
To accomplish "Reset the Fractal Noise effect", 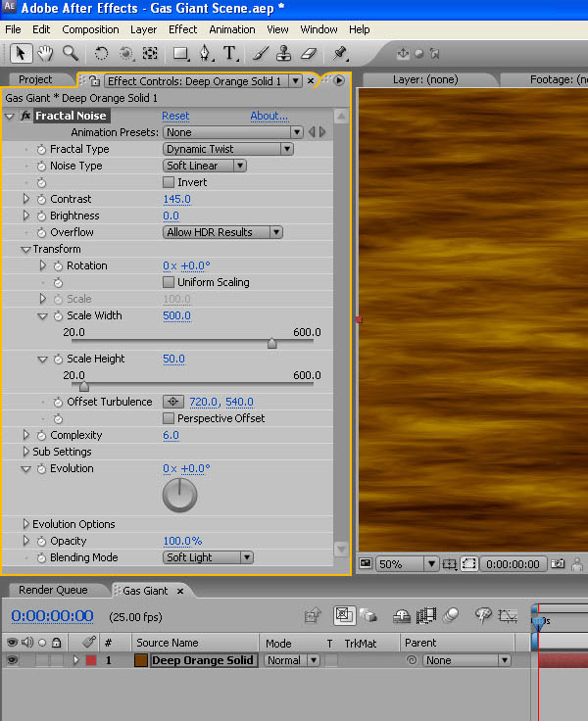I will point(175,116).
